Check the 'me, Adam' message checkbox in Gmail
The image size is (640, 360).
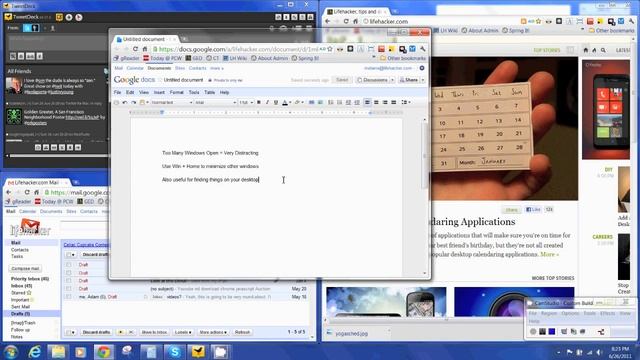click(x=69, y=297)
